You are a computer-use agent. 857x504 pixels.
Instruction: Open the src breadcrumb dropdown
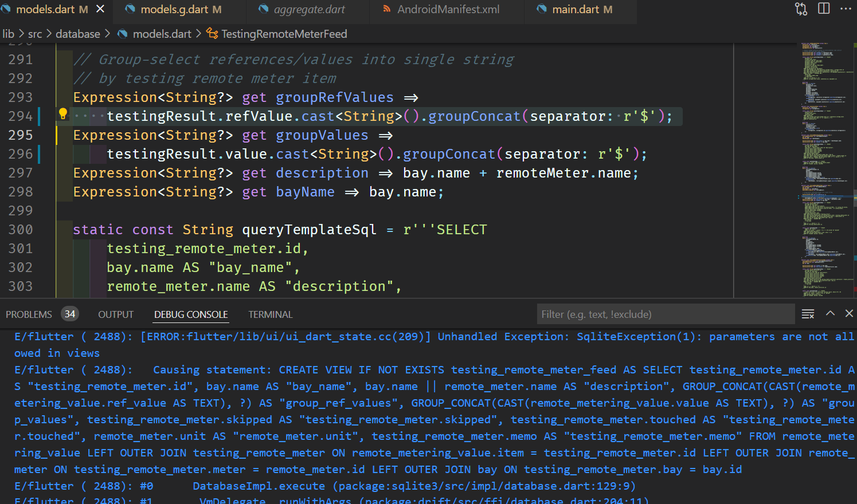(35, 33)
